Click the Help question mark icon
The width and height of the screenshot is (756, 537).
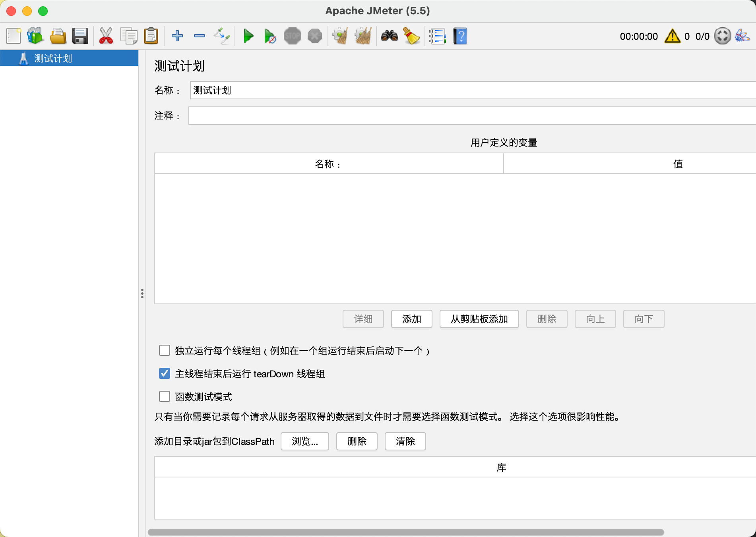460,36
